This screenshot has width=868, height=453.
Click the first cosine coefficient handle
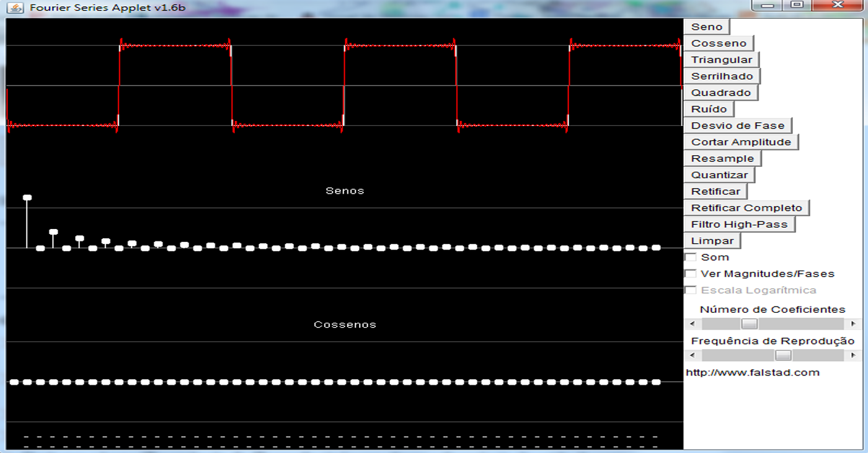(14, 382)
